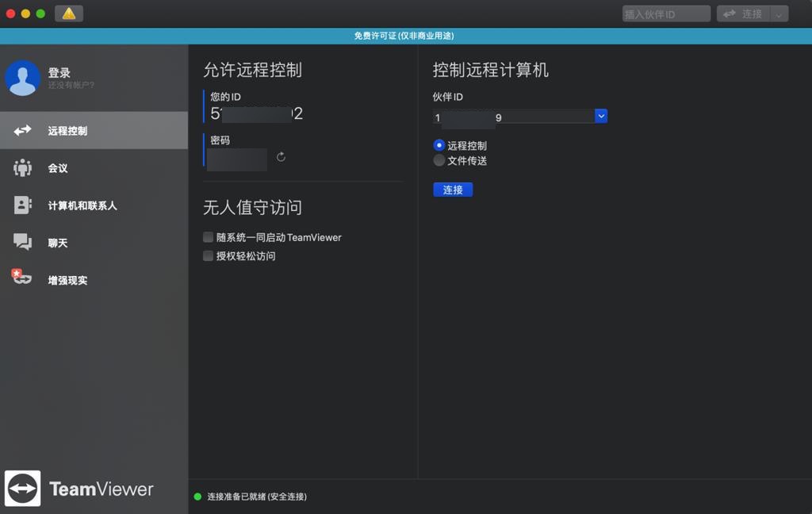This screenshot has width=812, height=514.
Task: Click the 控制远程计算机 heading
Action: click(490, 70)
